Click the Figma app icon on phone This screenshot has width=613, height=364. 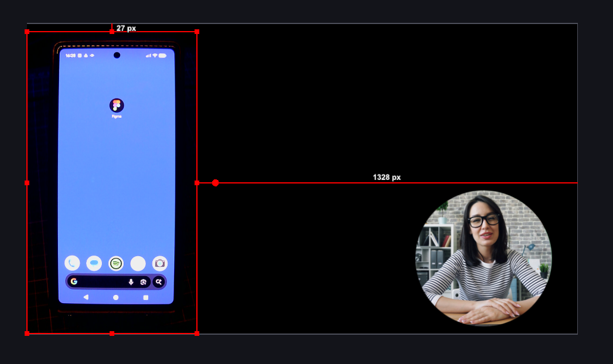tap(117, 106)
